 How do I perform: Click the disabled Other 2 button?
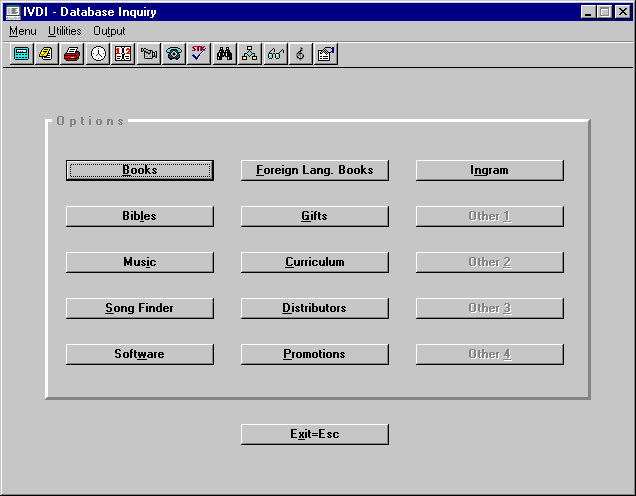490,262
